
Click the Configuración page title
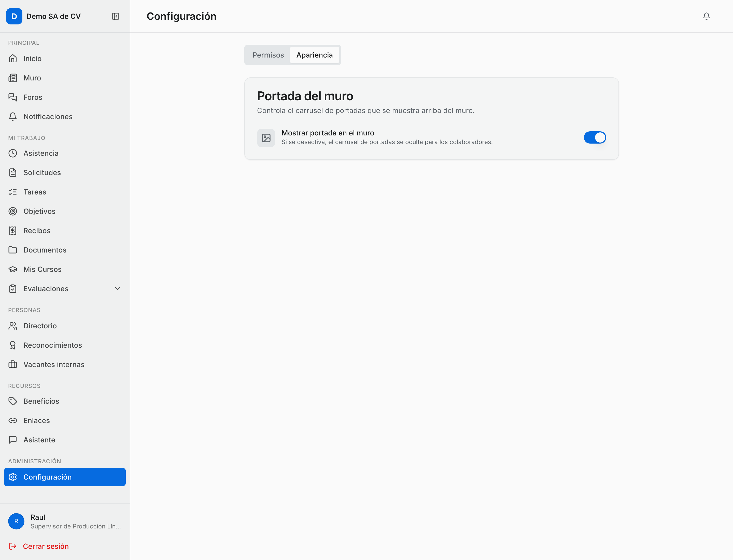click(x=181, y=16)
